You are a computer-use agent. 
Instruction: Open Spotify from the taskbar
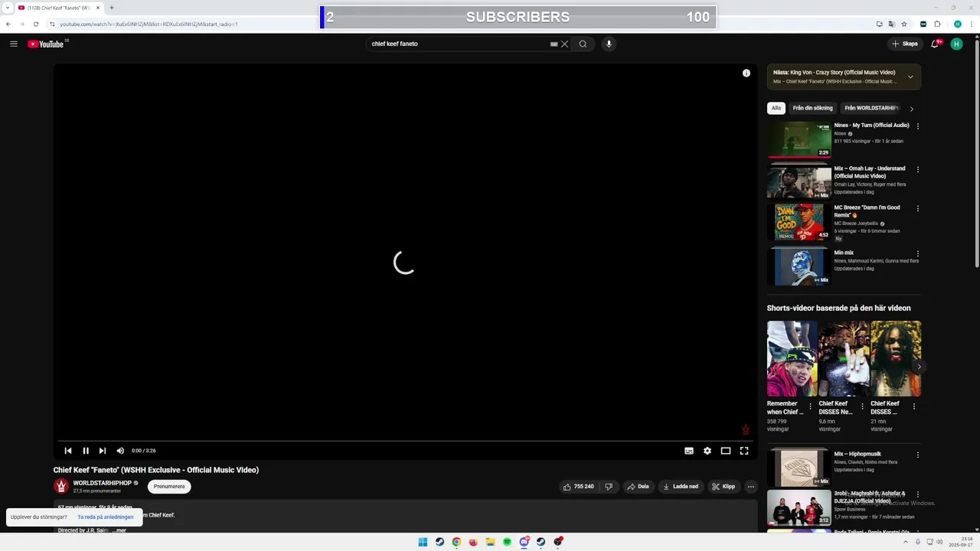[507, 542]
